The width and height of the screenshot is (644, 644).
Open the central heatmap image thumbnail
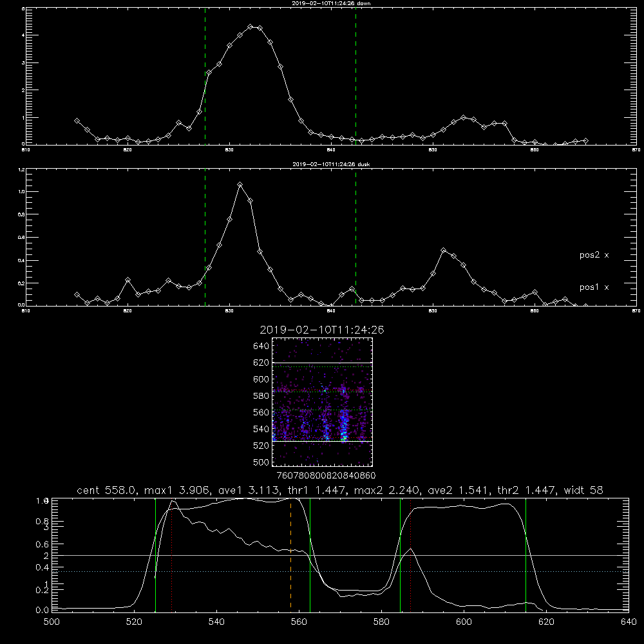[x=323, y=402]
